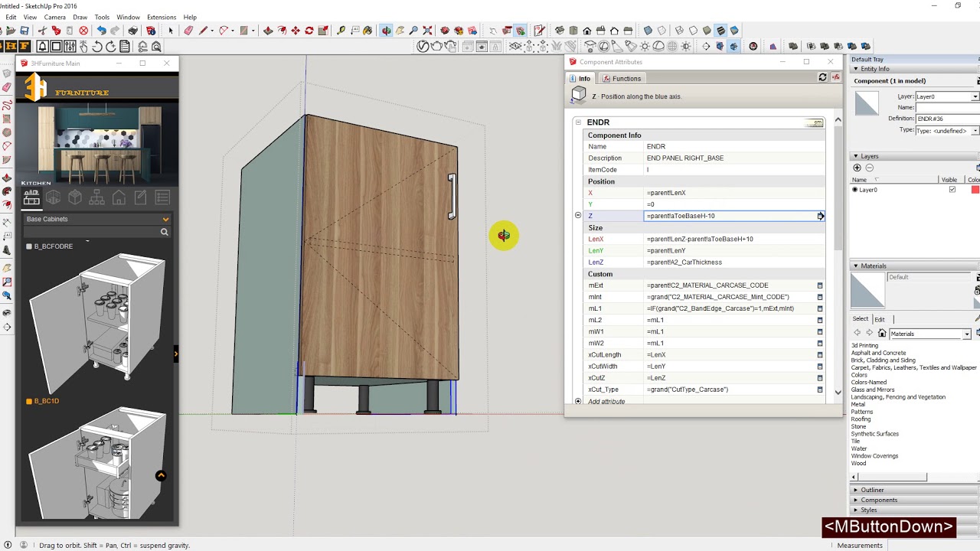
Task: Click the Zoom Extents tool
Action: click(x=427, y=31)
